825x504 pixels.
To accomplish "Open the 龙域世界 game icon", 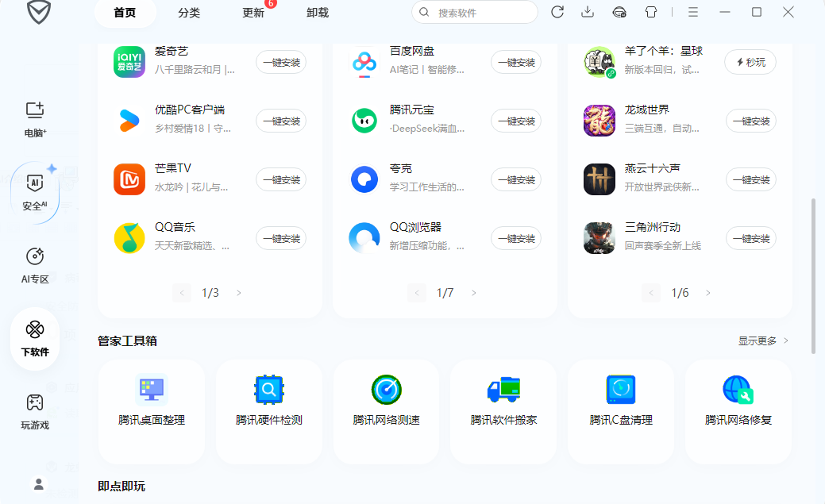I will (599, 121).
